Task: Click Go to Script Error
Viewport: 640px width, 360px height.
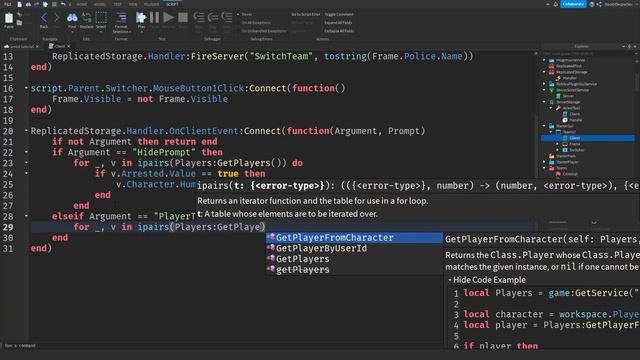Action: click(305, 14)
